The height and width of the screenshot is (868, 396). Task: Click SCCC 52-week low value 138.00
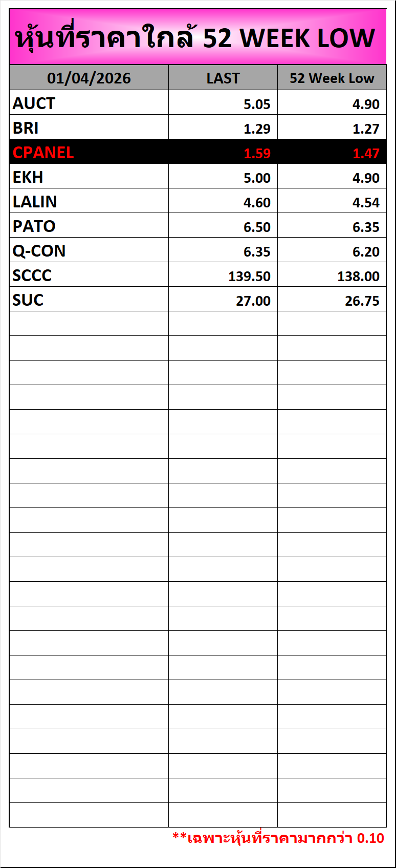click(358, 276)
